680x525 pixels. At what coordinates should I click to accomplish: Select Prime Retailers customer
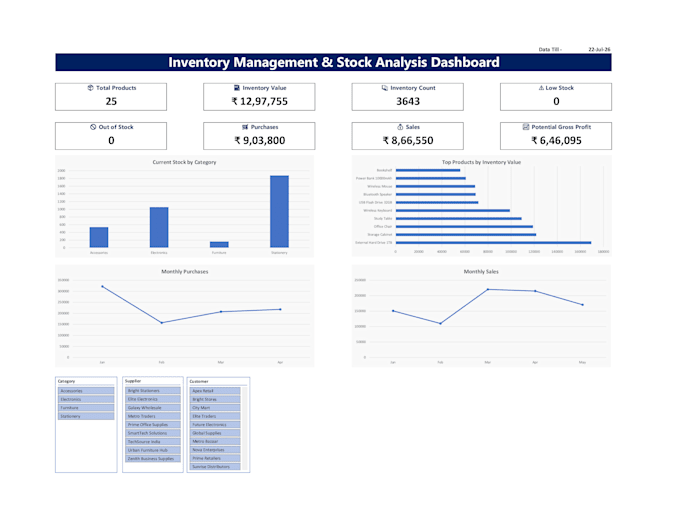point(215,458)
